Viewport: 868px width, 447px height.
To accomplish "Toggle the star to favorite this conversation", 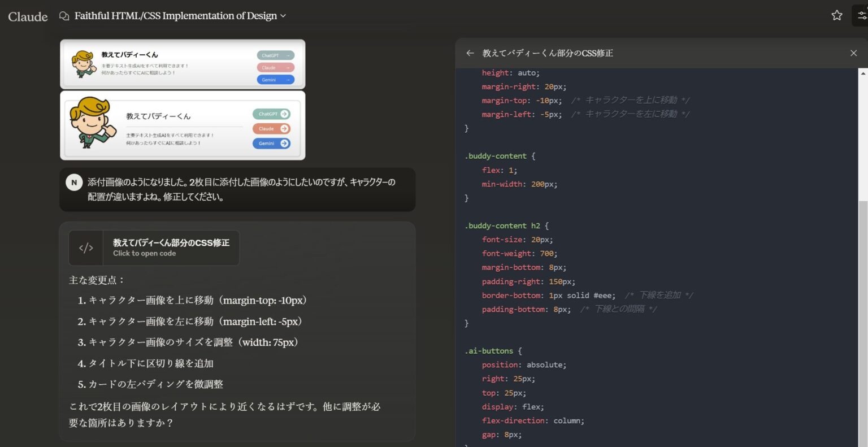I will click(x=836, y=15).
